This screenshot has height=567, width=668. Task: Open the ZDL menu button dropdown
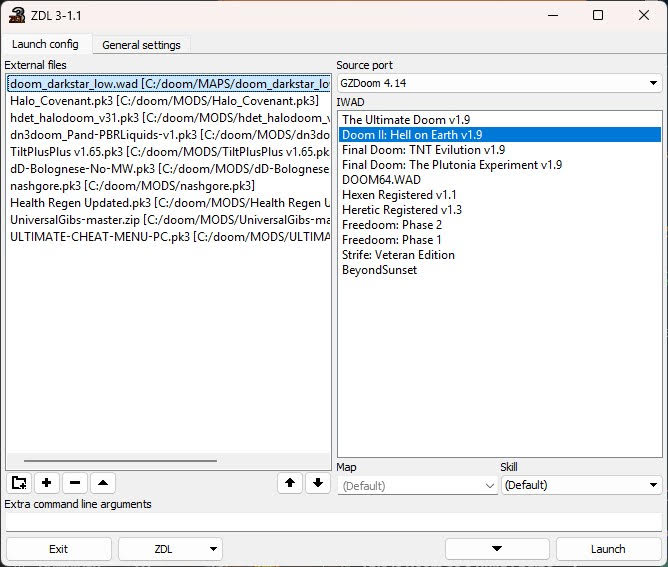tap(169, 549)
